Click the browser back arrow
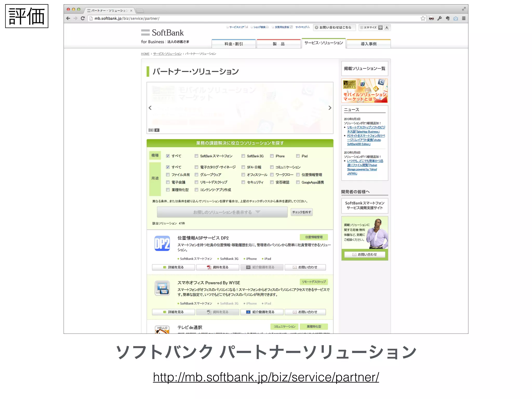Screen dimensions: 532x399 click(x=68, y=18)
